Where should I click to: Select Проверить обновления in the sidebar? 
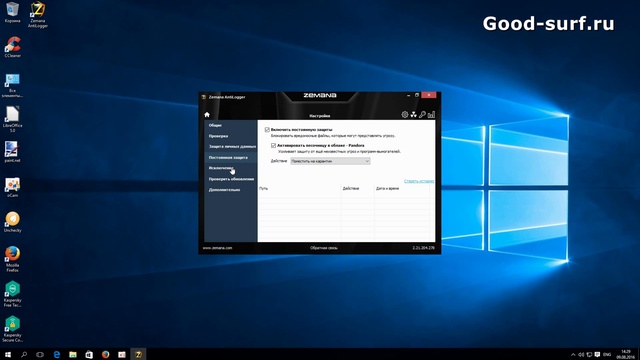pyautogui.click(x=231, y=179)
